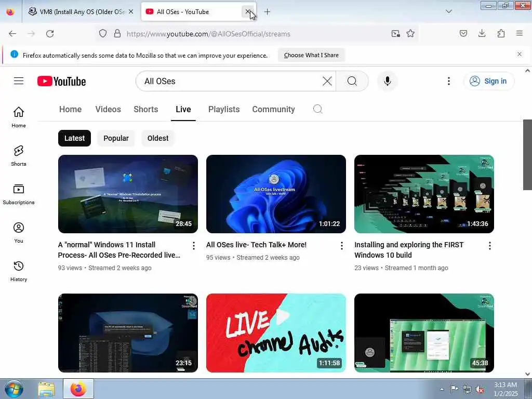Switch to channel Shorts tab
This screenshot has height=399, width=532.
[x=146, y=109]
